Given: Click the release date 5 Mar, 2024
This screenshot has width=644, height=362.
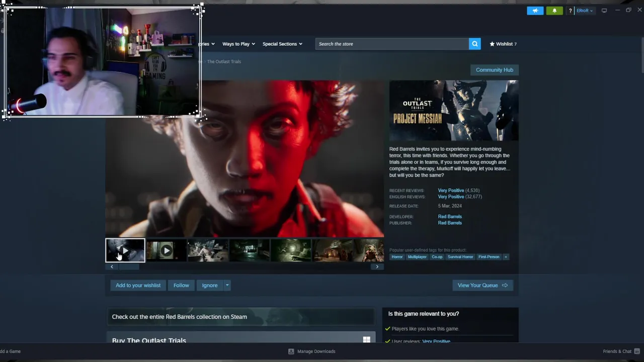Looking at the screenshot, I should [x=450, y=206].
